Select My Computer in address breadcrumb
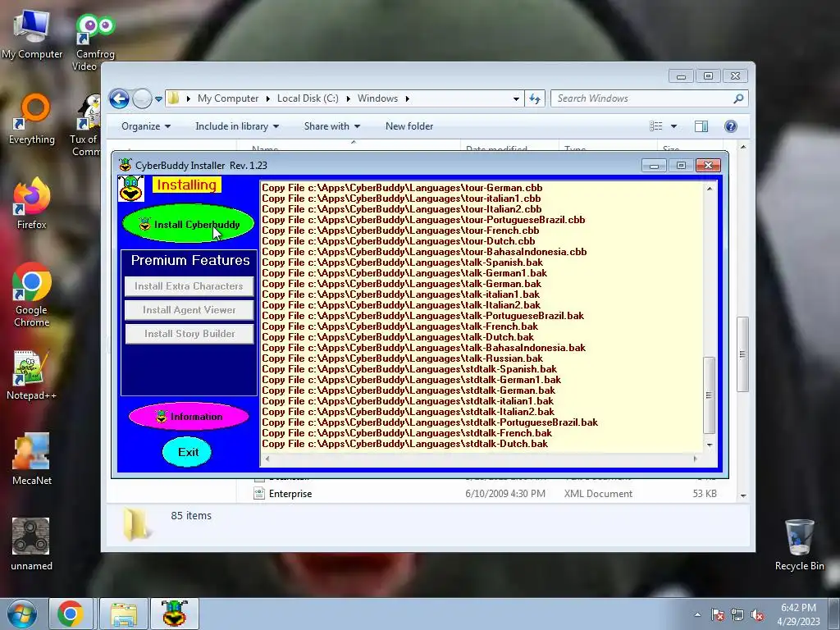The image size is (840, 630). click(228, 98)
